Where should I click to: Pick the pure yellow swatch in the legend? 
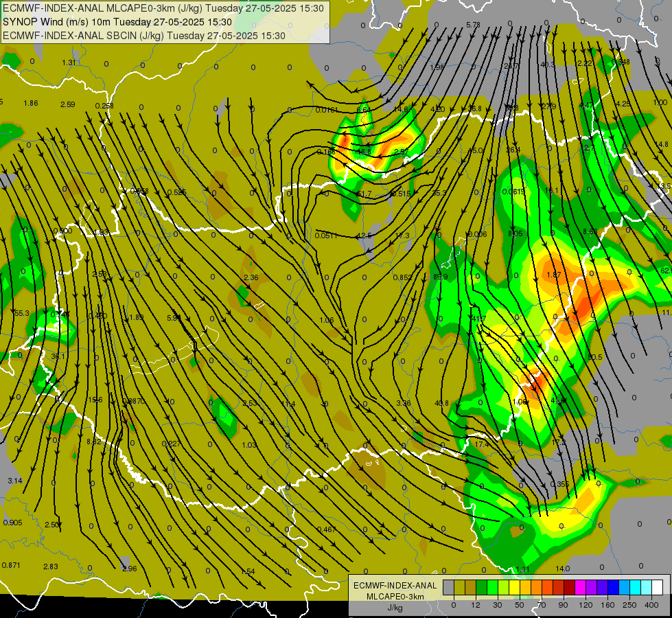(515, 587)
